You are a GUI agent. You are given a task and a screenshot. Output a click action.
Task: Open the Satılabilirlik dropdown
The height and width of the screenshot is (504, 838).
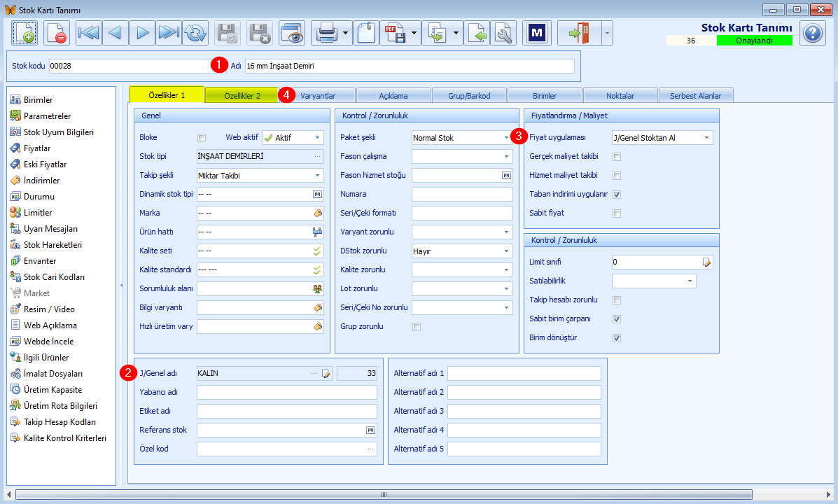tap(690, 281)
